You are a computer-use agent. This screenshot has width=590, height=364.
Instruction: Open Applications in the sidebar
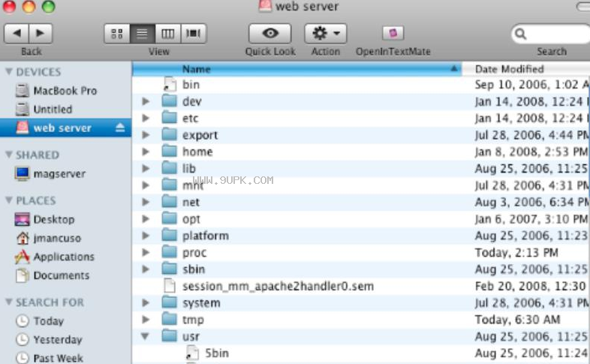tap(64, 257)
